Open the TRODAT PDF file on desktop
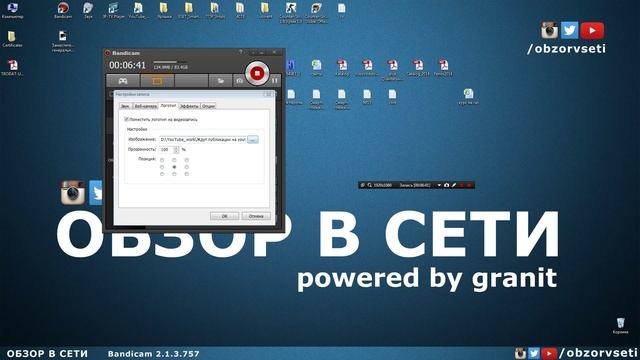Viewport: 640px width, 360px height. tap(12, 68)
